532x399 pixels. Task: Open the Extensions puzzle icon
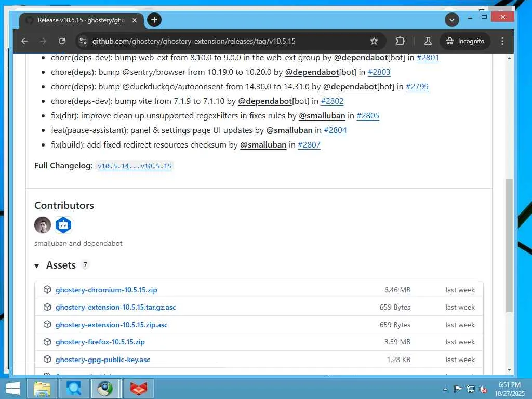tap(400, 41)
